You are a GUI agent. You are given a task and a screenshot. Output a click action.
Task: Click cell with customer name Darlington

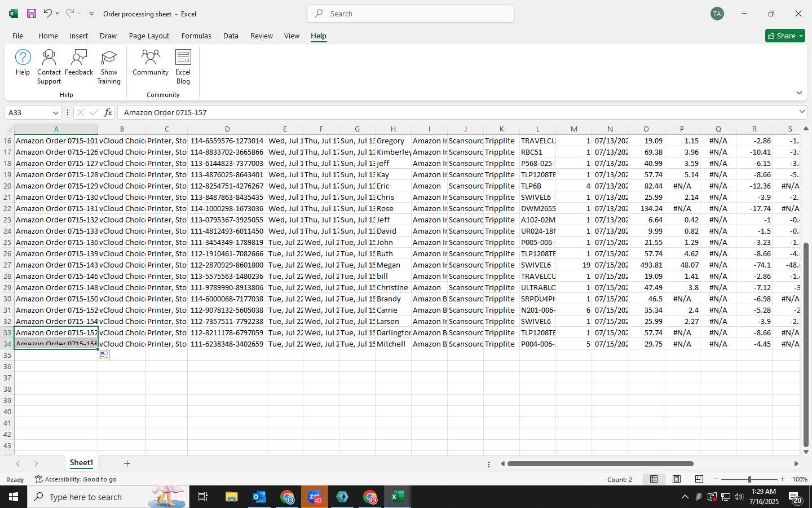[x=393, y=332]
